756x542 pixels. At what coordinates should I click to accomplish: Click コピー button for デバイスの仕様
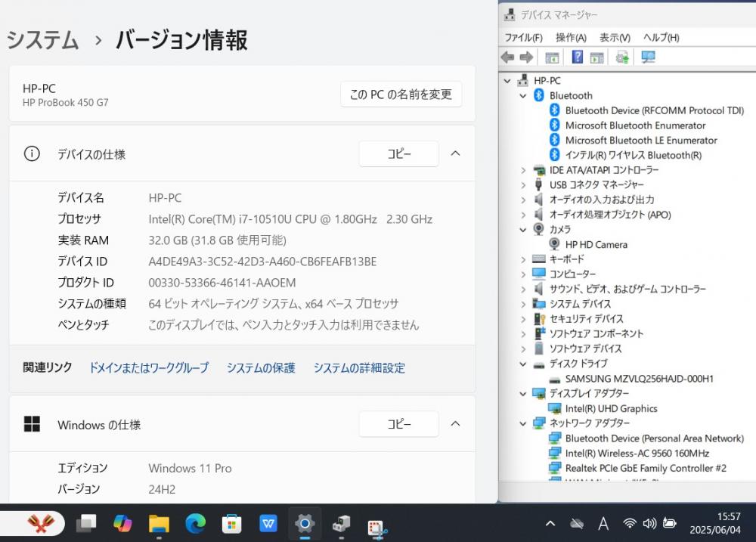[x=398, y=153]
